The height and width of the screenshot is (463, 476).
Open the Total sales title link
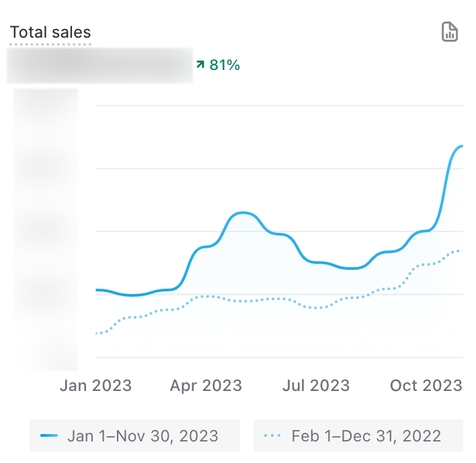[50, 32]
